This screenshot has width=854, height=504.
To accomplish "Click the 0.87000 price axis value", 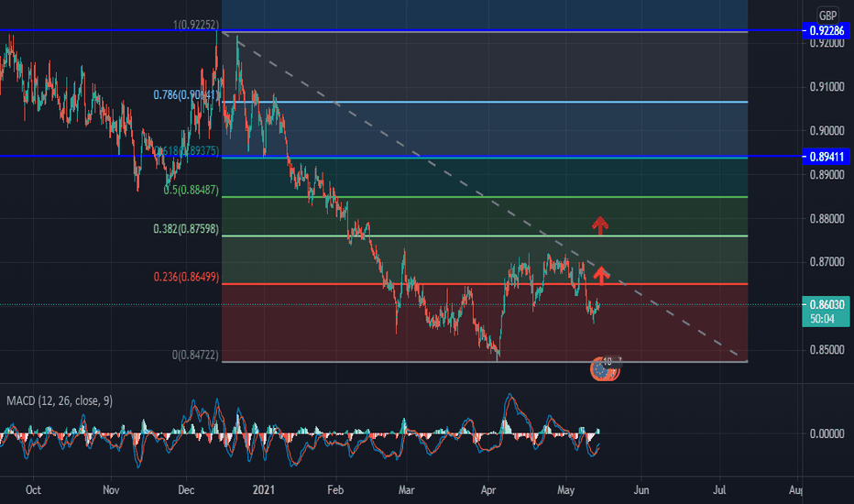I will [827, 262].
